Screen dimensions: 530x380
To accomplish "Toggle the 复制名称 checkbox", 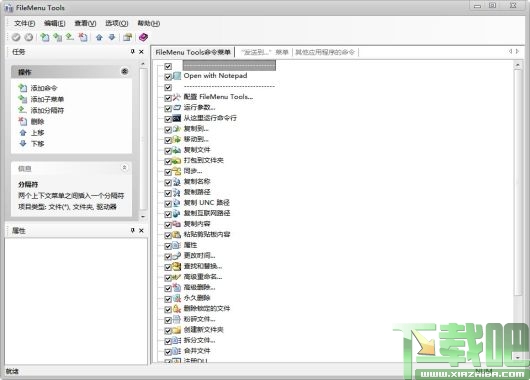I will click(168, 183).
